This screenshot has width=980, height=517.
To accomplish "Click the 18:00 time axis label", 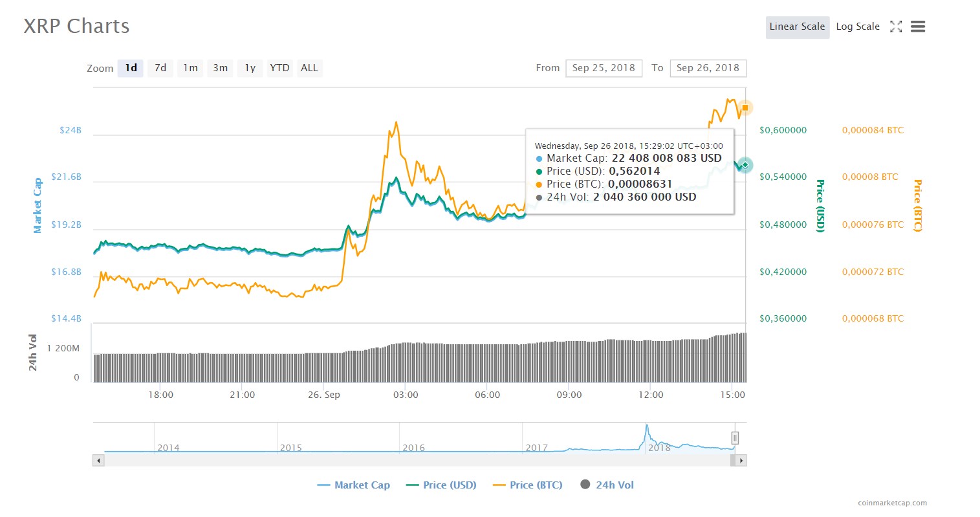I will click(x=160, y=395).
